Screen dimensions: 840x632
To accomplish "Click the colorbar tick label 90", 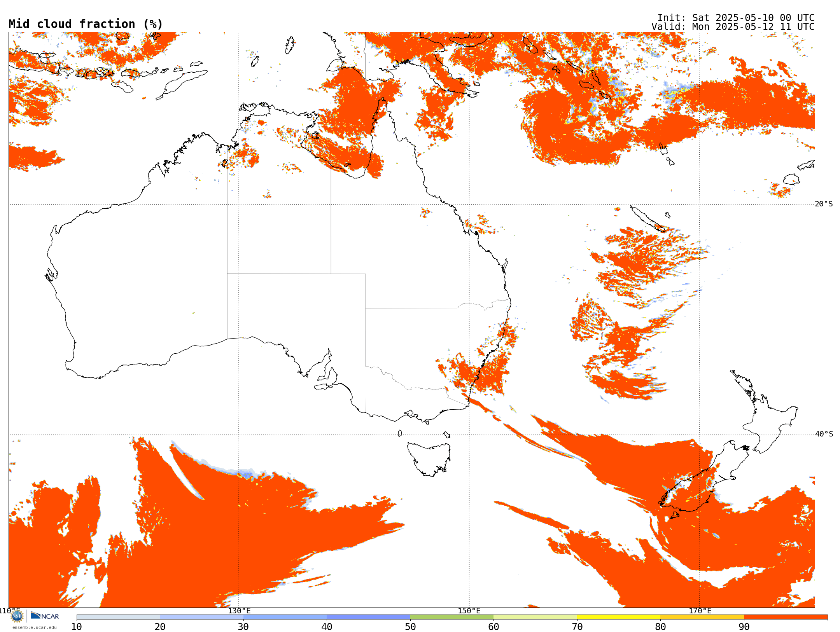I will [744, 627].
